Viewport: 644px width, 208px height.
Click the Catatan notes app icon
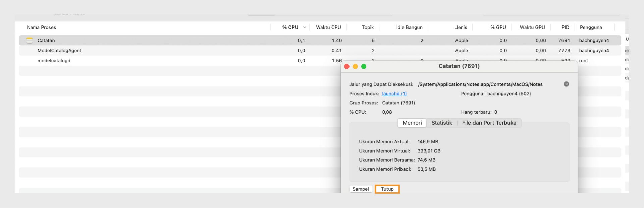(30, 40)
